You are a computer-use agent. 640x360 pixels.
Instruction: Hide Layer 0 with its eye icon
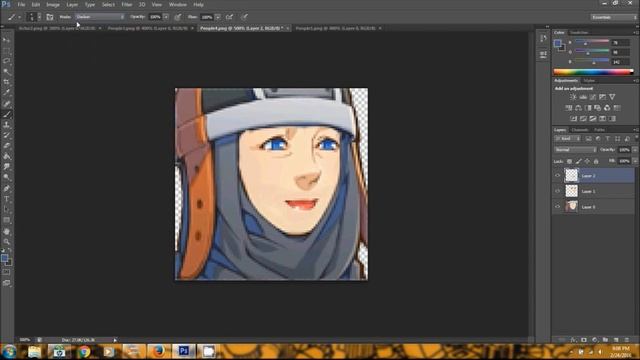pyautogui.click(x=558, y=207)
